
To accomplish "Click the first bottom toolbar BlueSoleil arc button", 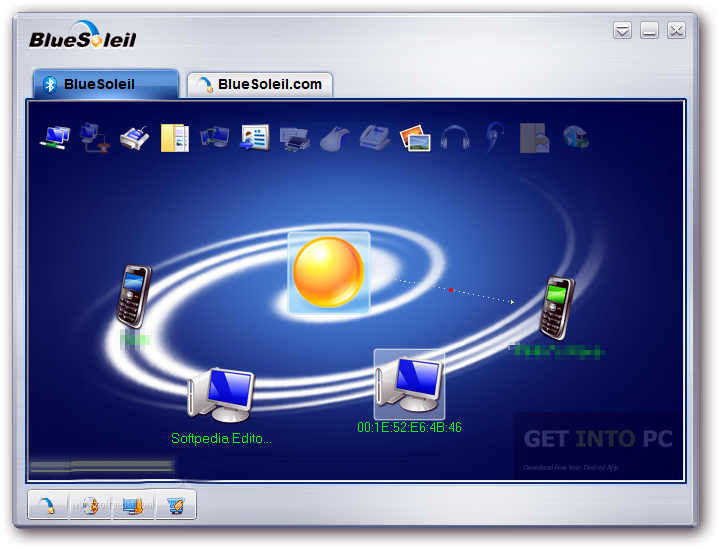I will 48,505.
